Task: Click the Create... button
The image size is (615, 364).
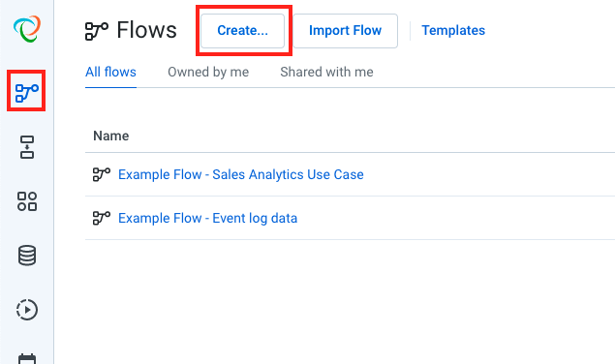Action: [243, 31]
